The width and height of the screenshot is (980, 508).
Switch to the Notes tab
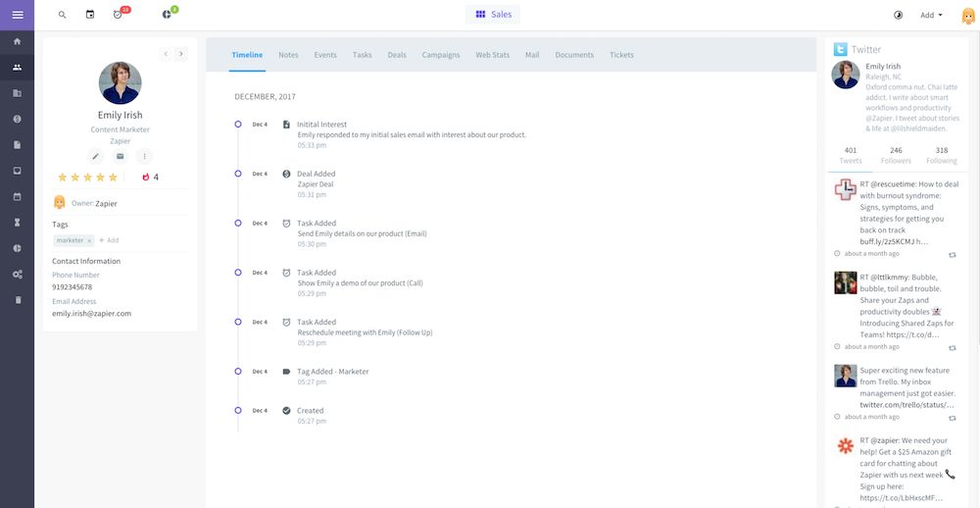tap(288, 55)
